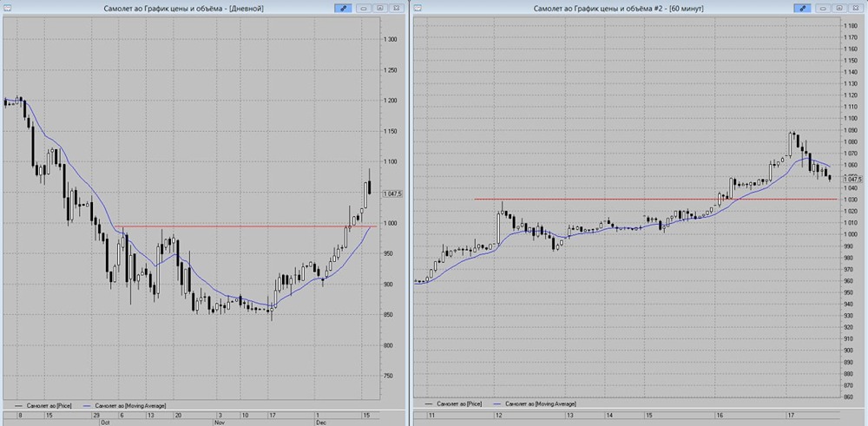The width and height of the screenshot is (868, 426).
Task: Select the red horizontal level line on the hourly chart
Action: click(656, 200)
